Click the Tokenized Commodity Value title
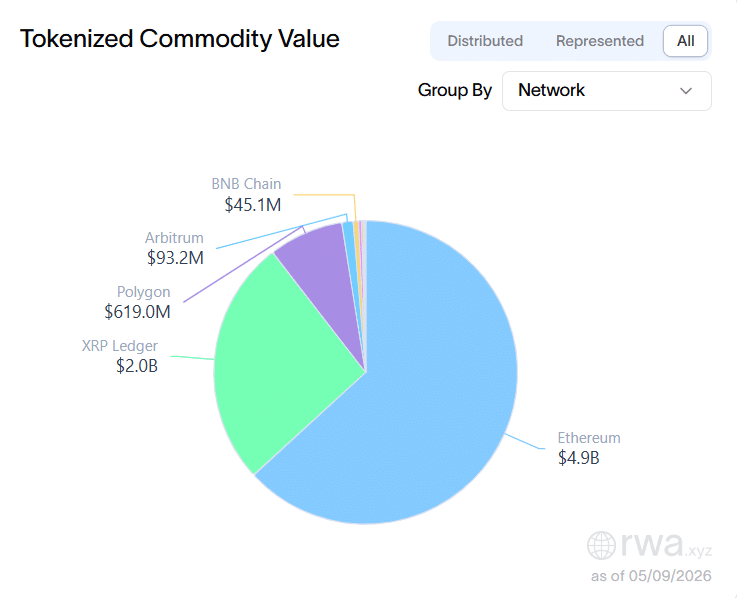The height and width of the screenshot is (598, 737). coord(180,39)
